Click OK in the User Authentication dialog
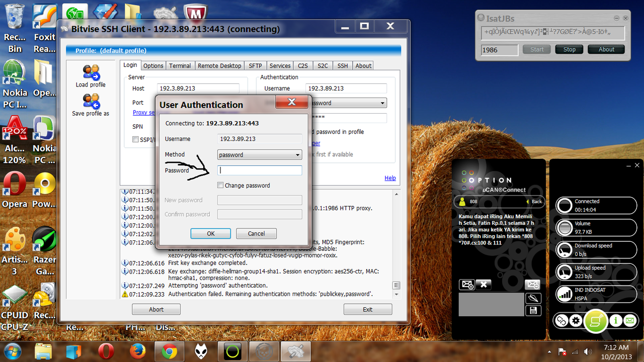 [x=211, y=233]
